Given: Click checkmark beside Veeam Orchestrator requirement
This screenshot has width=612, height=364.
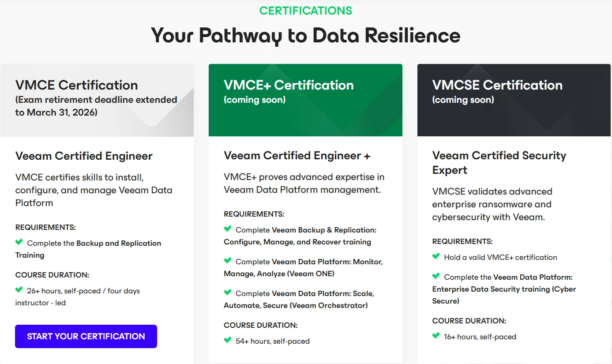Looking at the screenshot, I should coord(228,292).
